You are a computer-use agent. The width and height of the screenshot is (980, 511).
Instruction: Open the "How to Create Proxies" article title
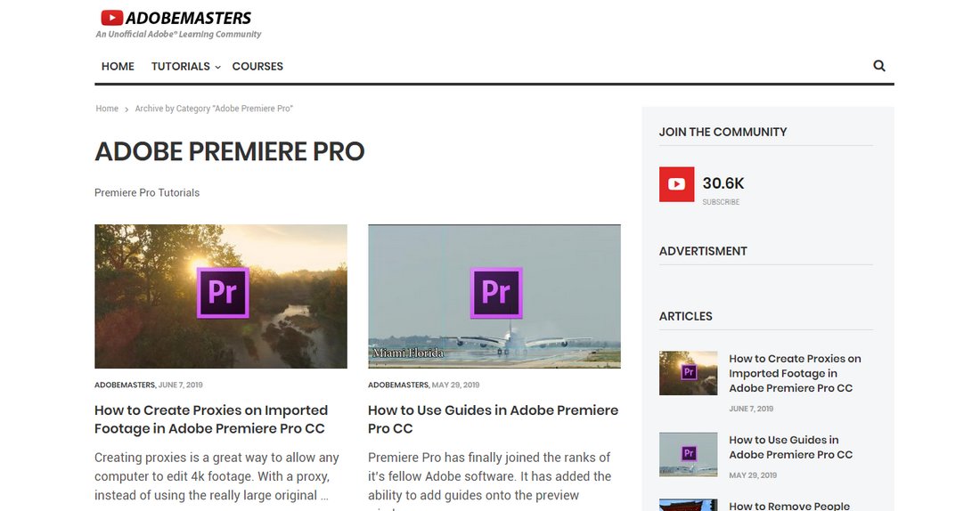[211, 419]
